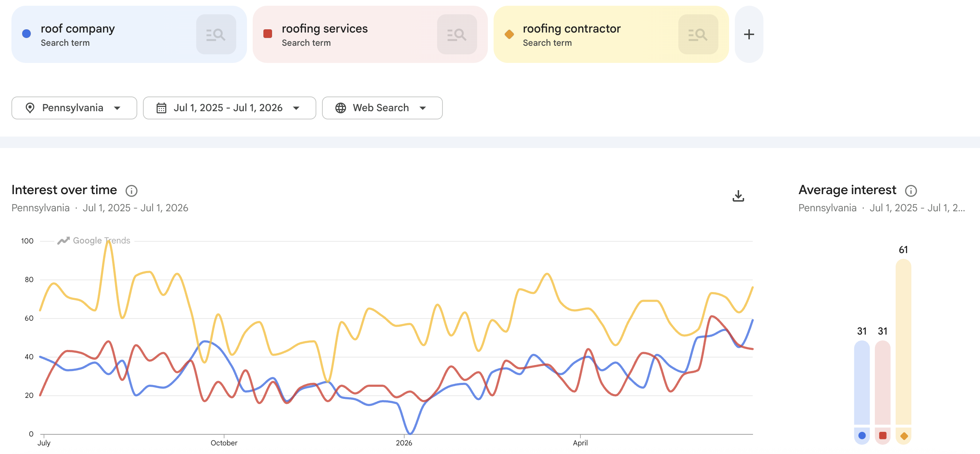Click the blue dot under the average bars
The height and width of the screenshot is (454, 980).
(x=862, y=436)
